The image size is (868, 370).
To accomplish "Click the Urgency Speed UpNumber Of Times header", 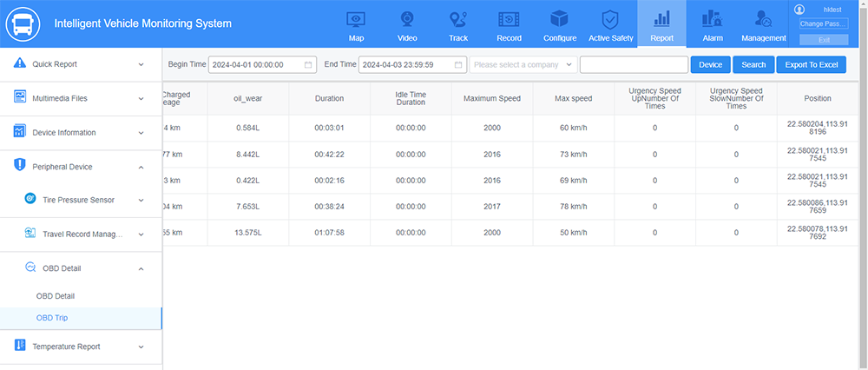I will click(654, 99).
